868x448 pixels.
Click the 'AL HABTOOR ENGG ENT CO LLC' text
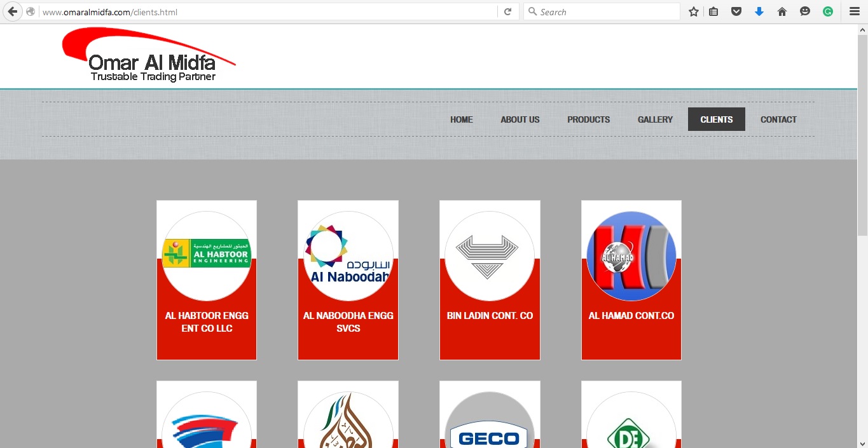(x=207, y=322)
